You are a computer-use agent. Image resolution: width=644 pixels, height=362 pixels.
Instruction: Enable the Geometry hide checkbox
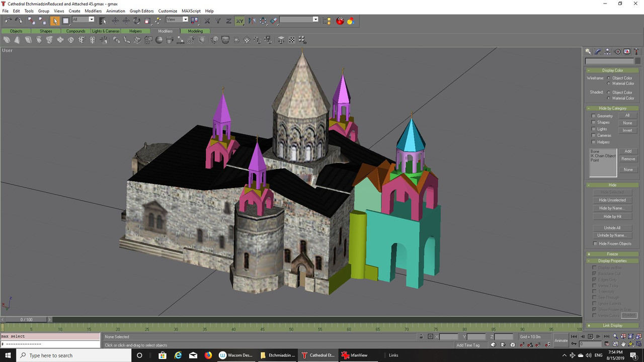594,116
